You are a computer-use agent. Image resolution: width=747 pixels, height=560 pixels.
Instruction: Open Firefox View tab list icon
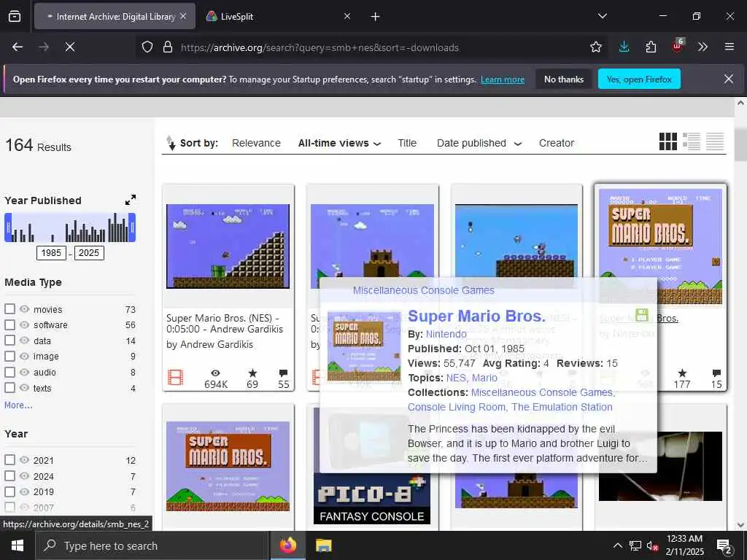tap(15, 16)
